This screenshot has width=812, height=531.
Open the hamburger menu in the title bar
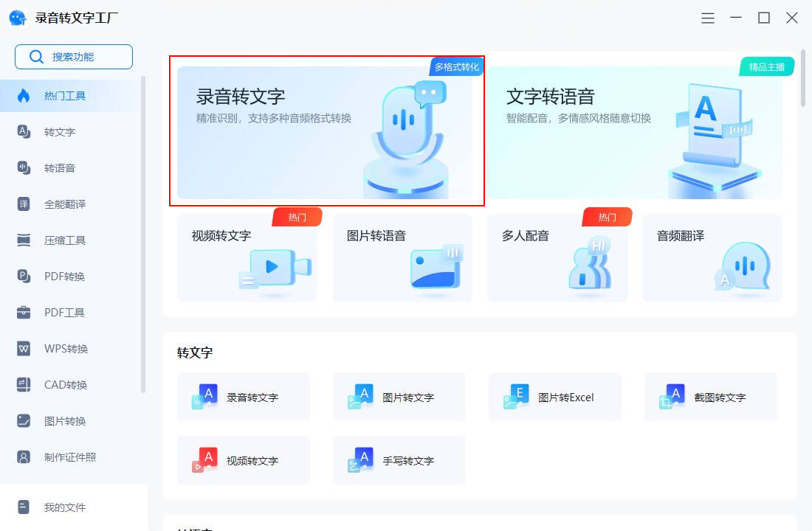click(708, 18)
